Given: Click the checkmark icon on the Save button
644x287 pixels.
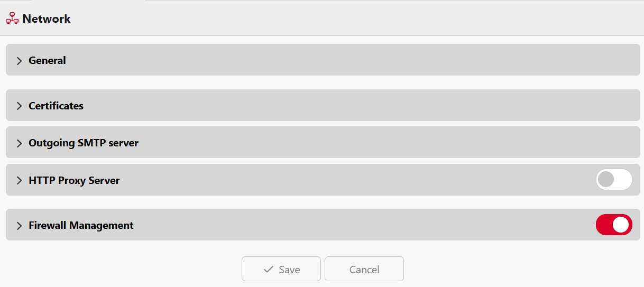Looking at the screenshot, I should tap(268, 270).
